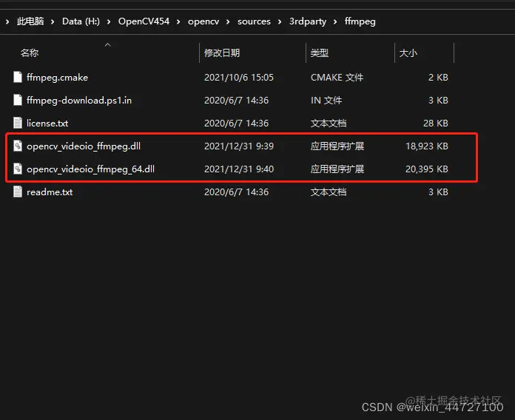Click the license.txt document icon

tap(18, 123)
